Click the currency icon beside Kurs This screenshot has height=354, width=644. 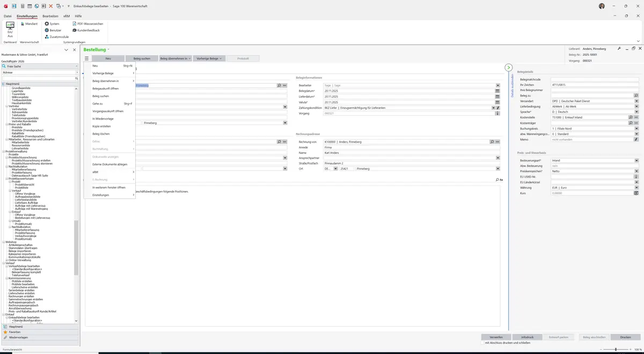tap(636, 193)
